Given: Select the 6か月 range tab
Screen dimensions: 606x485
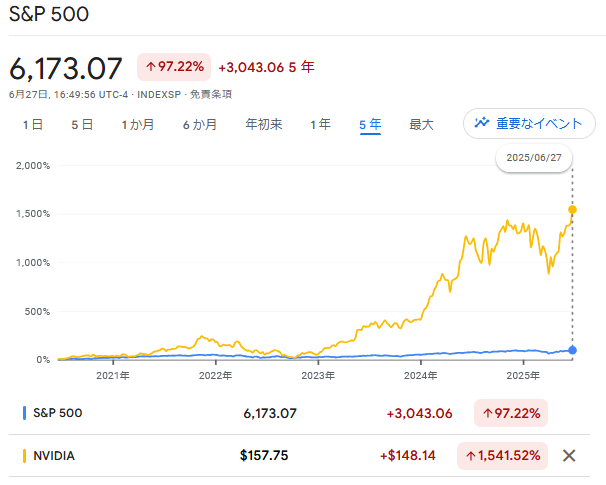Looking at the screenshot, I should [x=200, y=124].
